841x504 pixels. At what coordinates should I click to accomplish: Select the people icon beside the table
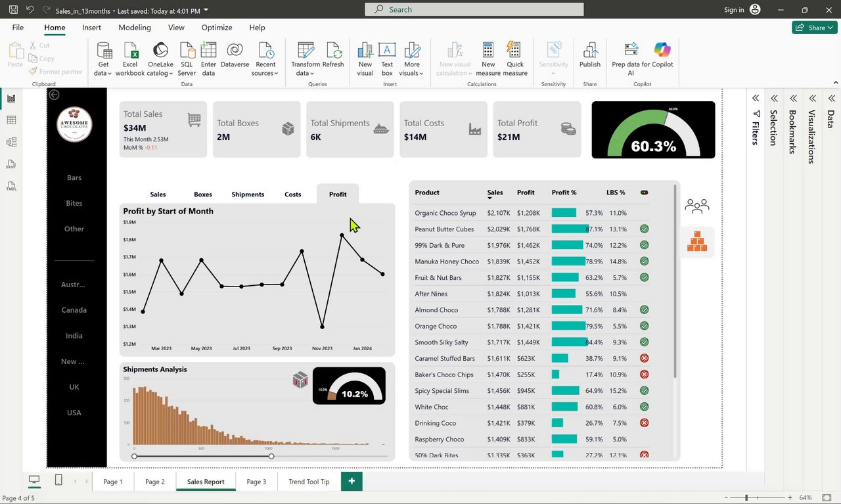696,206
